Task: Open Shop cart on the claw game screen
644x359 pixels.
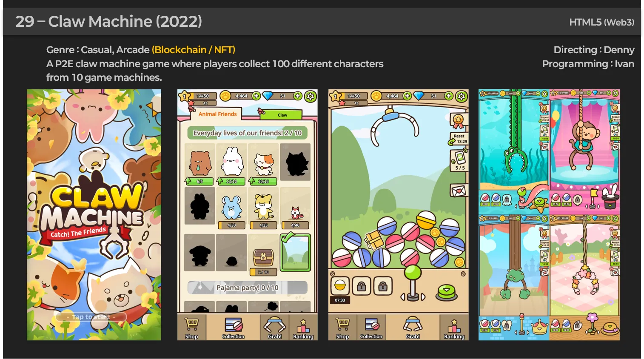Action: point(342,328)
